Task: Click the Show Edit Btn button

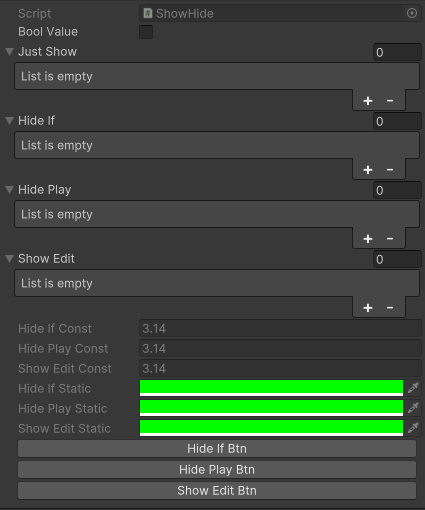Action: coord(217,491)
